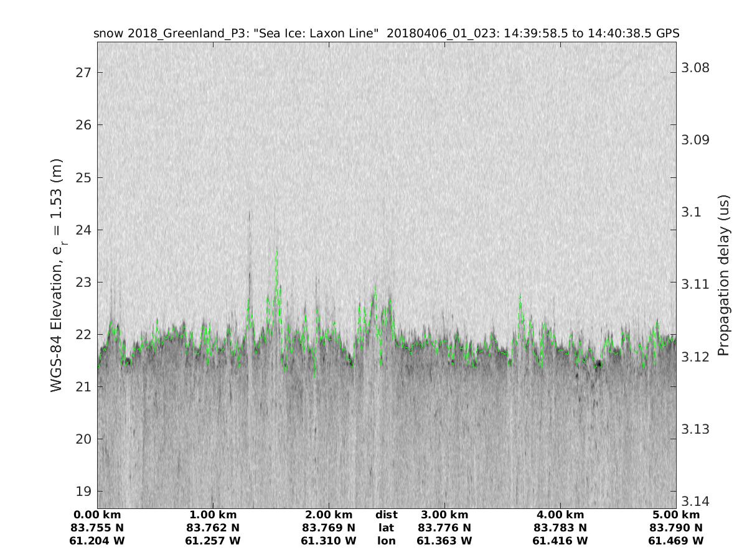Click the 3.08 propagation delay tick label
This screenshot has width=747, height=560.
(695, 68)
